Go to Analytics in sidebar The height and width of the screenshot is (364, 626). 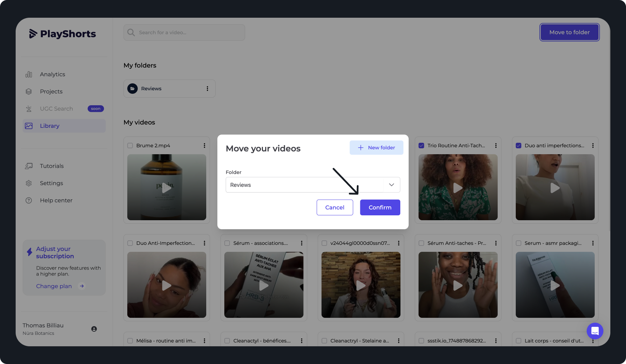click(x=64, y=74)
